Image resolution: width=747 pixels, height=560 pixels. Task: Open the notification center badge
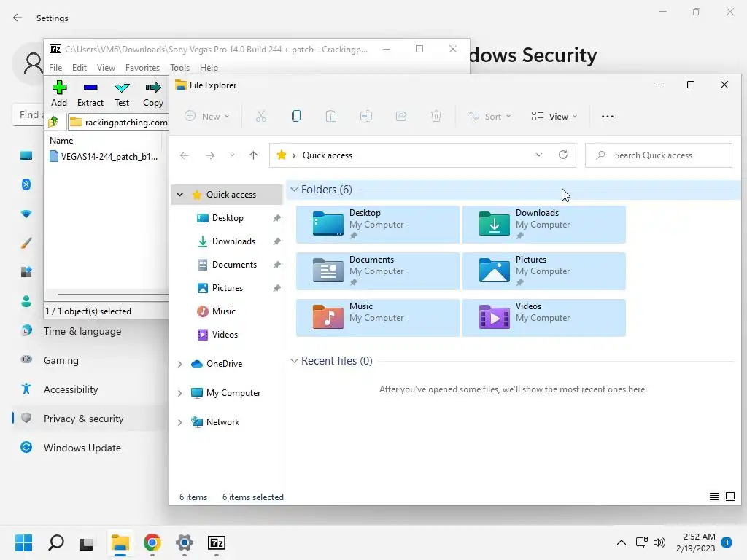click(726, 542)
